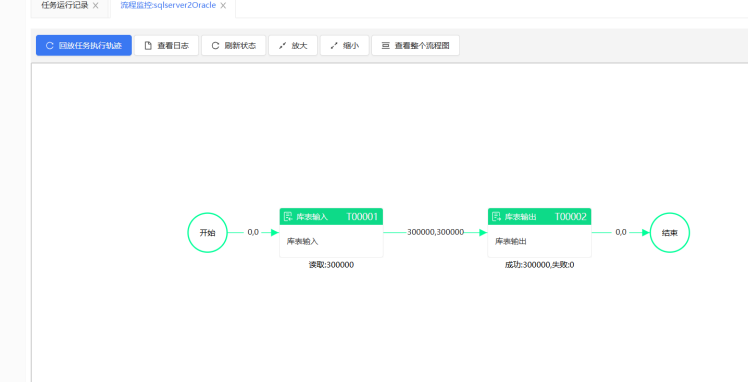Viewport: 748px width, 383px height.
Task: Select the 开始 start node circle
Action: [208, 233]
